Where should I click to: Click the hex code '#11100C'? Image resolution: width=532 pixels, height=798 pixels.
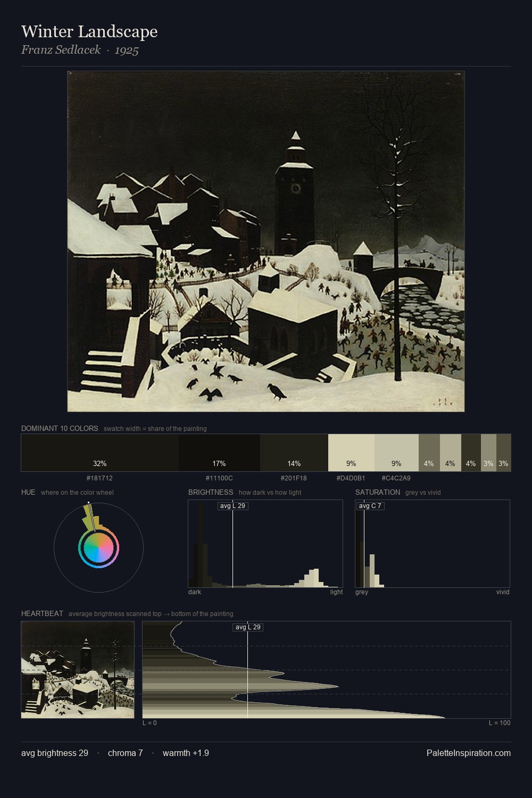click(x=219, y=478)
